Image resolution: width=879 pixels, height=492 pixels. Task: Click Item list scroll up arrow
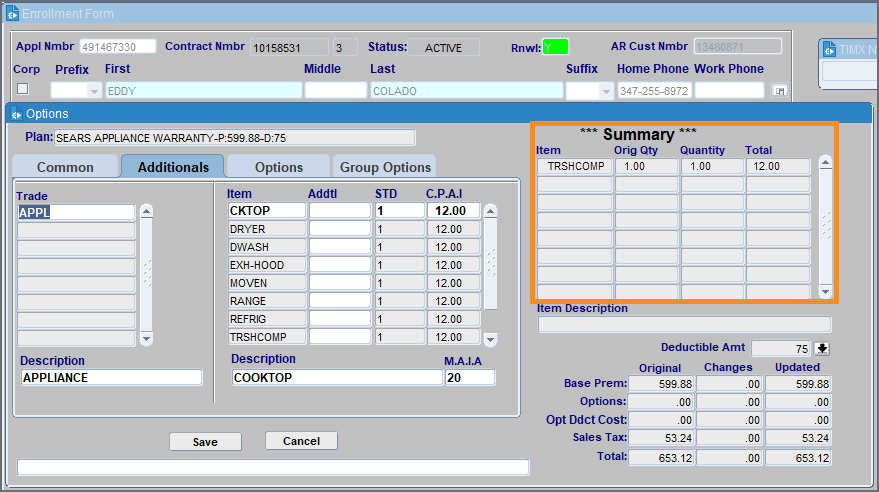pyautogui.click(x=491, y=211)
